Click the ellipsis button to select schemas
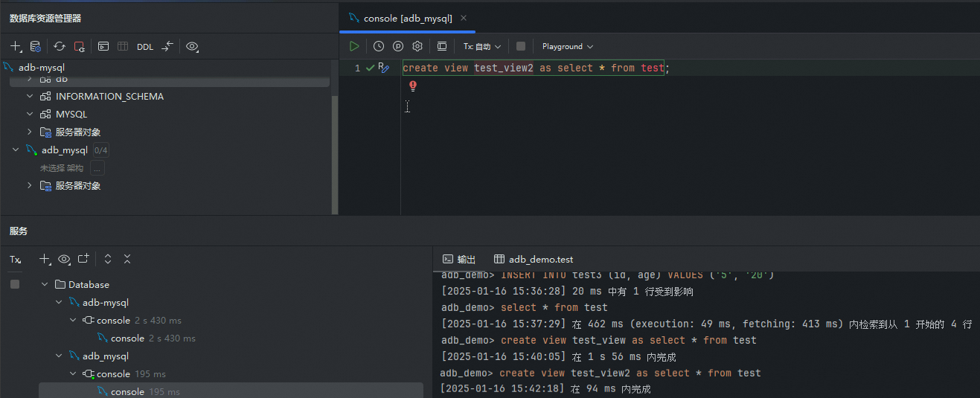The width and height of the screenshot is (980, 398). (x=97, y=168)
